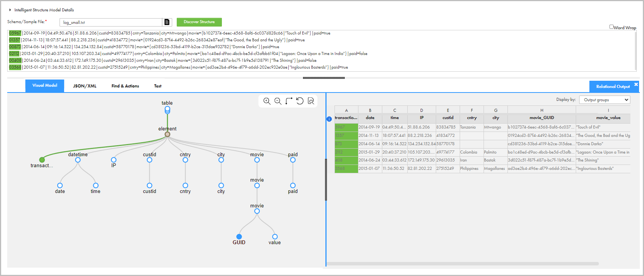The image size is (644, 276).
Task: Zoom in on the visual model
Action: click(267, 101)
